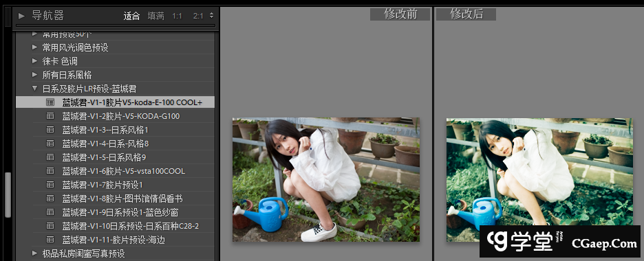Click preset icon for V1-9日系预设1-蓝色纱窗
The image size is (644, 261).
(x=50, y=212)
